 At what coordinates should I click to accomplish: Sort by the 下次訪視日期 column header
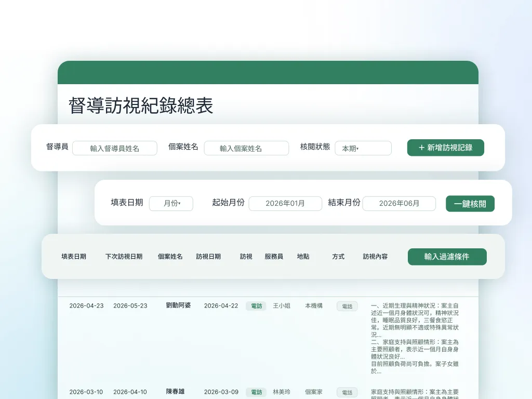click(x=124, y=257)
